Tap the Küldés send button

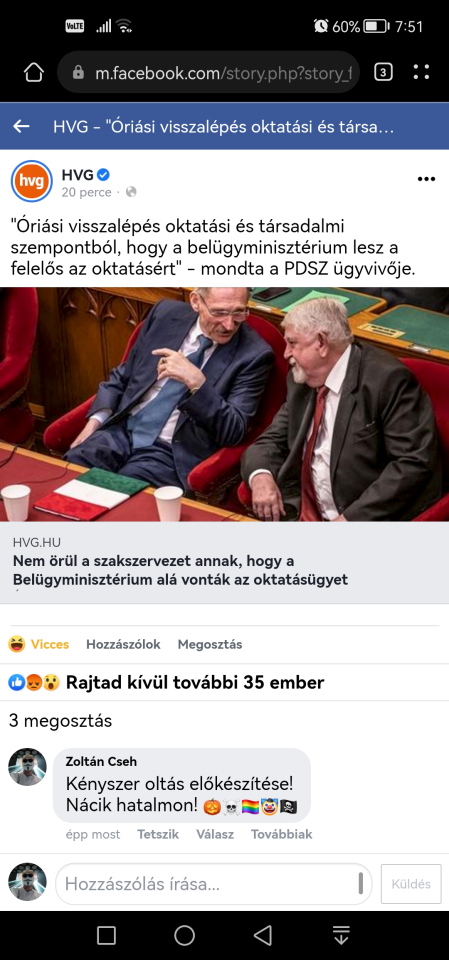pyautogui.click(x=411, y=883)
